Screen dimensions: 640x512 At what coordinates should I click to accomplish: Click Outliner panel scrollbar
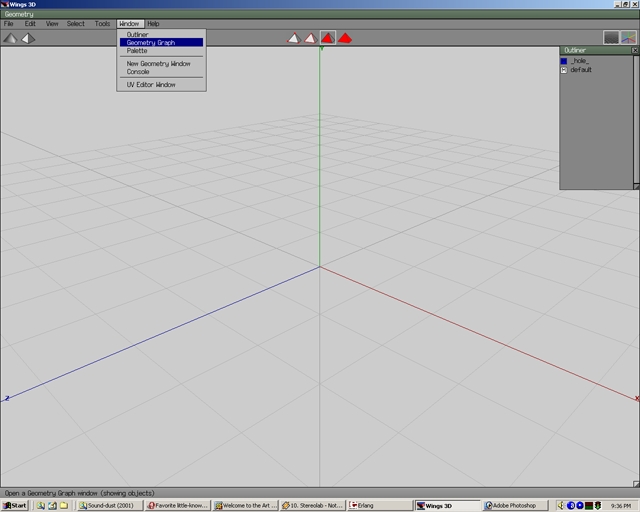pos(636,119)
